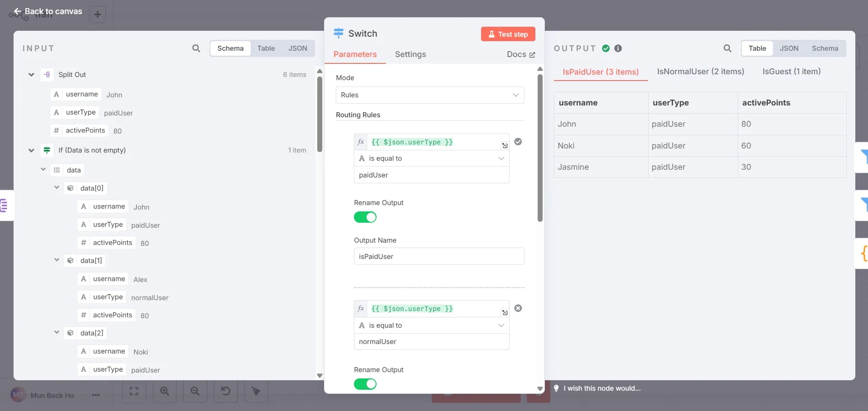Click the first rule's checkmark icon
The height and width of the screenshot is (411, 868).
[518, 142]
